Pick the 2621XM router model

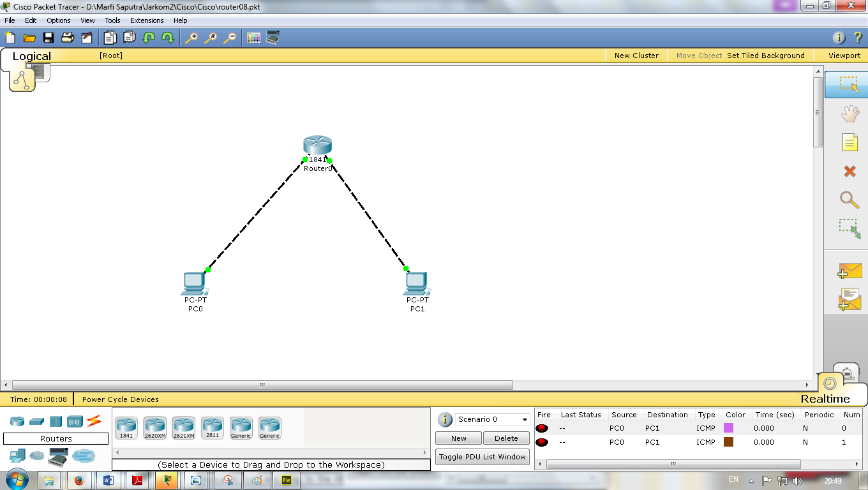(183, 427)
